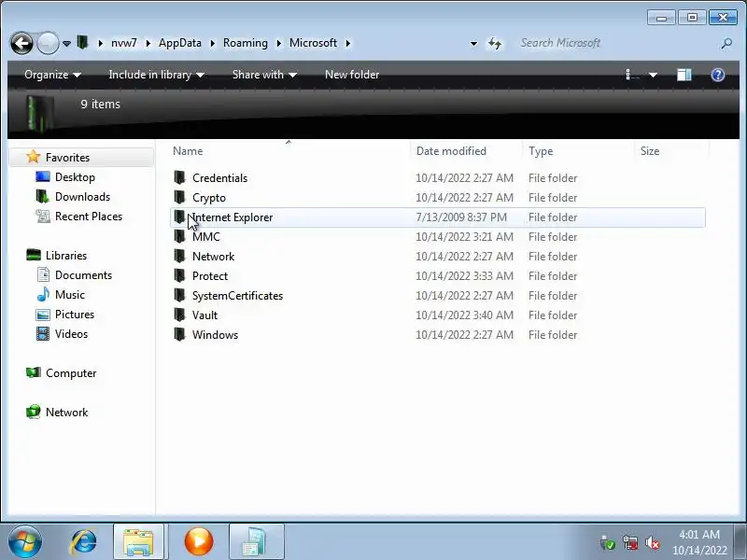Select Computer in the navigation pane
The width and height of the screenshot is (747, 560).
point(71,373)
